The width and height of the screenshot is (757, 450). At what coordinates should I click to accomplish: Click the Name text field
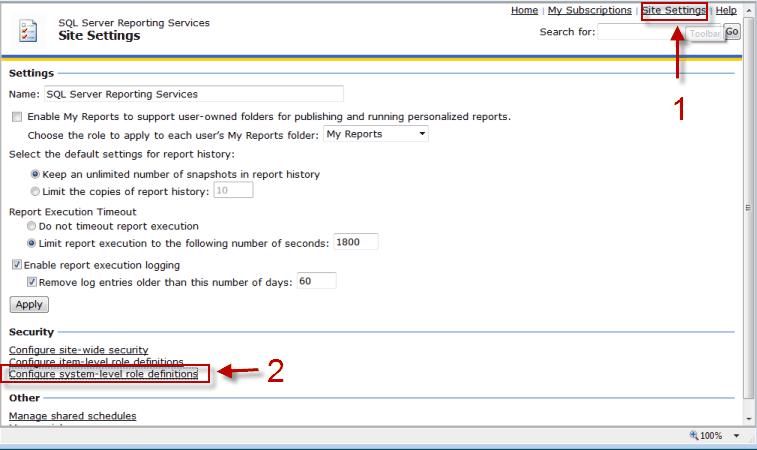point(194,94)
